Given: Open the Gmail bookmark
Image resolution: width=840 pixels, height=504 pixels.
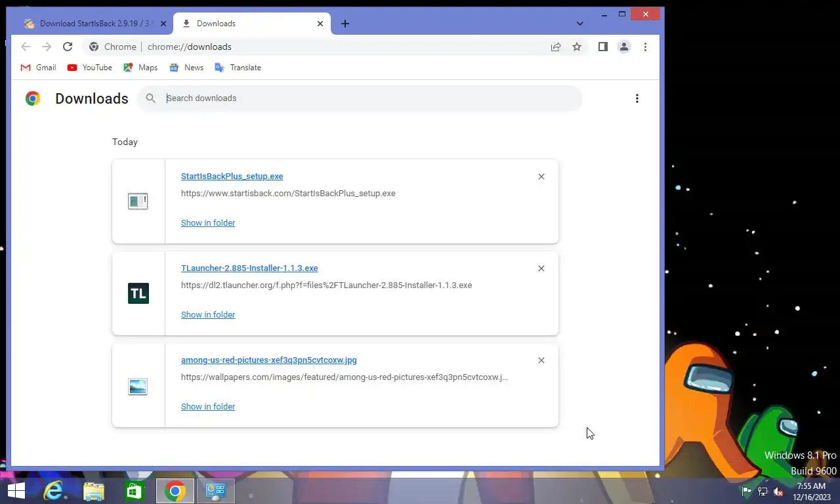Looking at the screenshot, I should coord(38,68).
